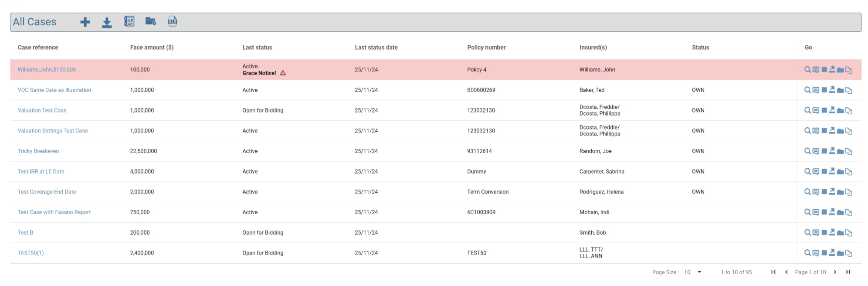Image resolution: width=868 pixels, height=286 pixels.
Task: Sort by Last status date column header
Action: pos(376,48)
